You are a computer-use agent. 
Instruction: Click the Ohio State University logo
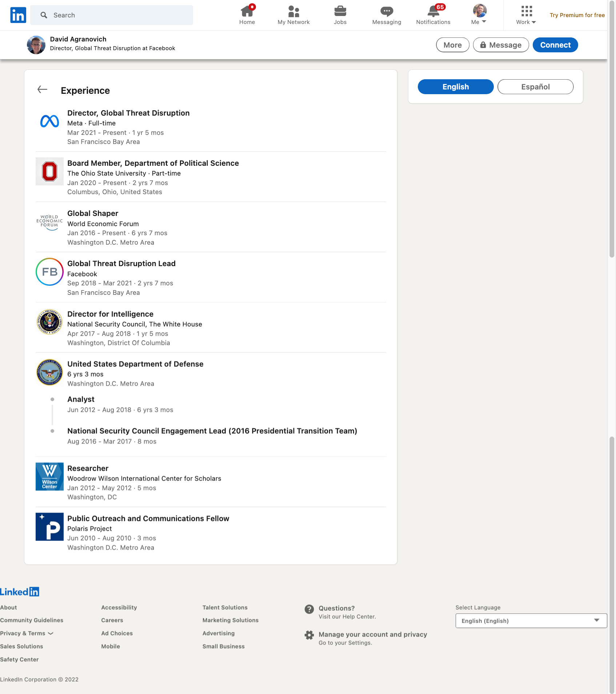click(49, 171)
